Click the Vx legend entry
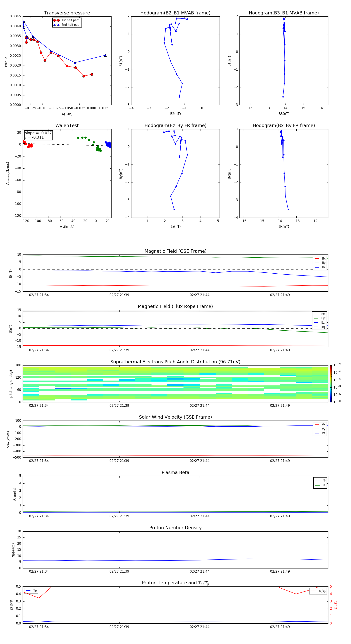 320,424
